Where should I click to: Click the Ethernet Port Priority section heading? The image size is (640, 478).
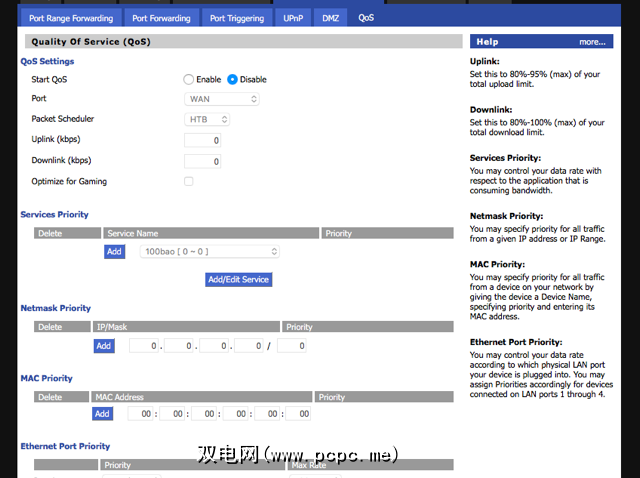(x=65, y=446)
